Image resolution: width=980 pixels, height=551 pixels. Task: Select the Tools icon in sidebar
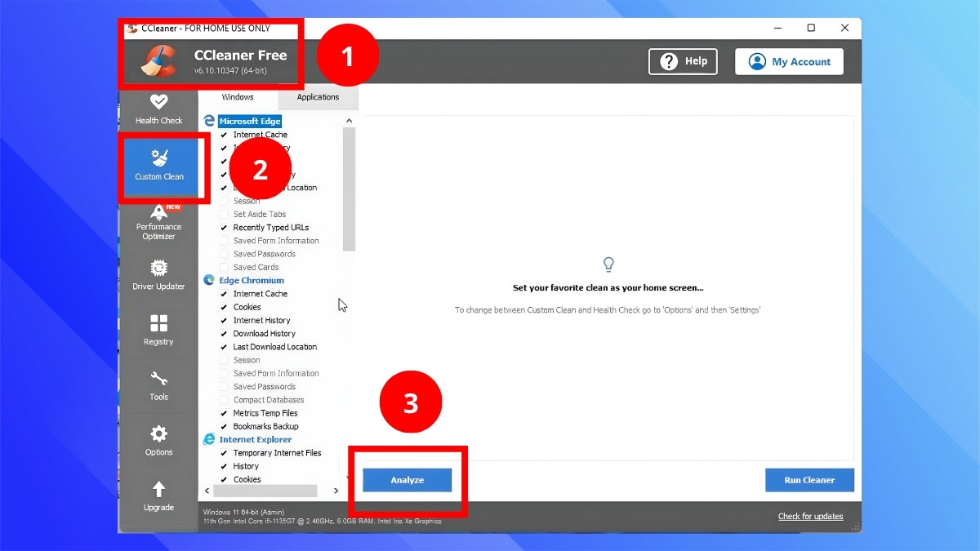(158, 385)
